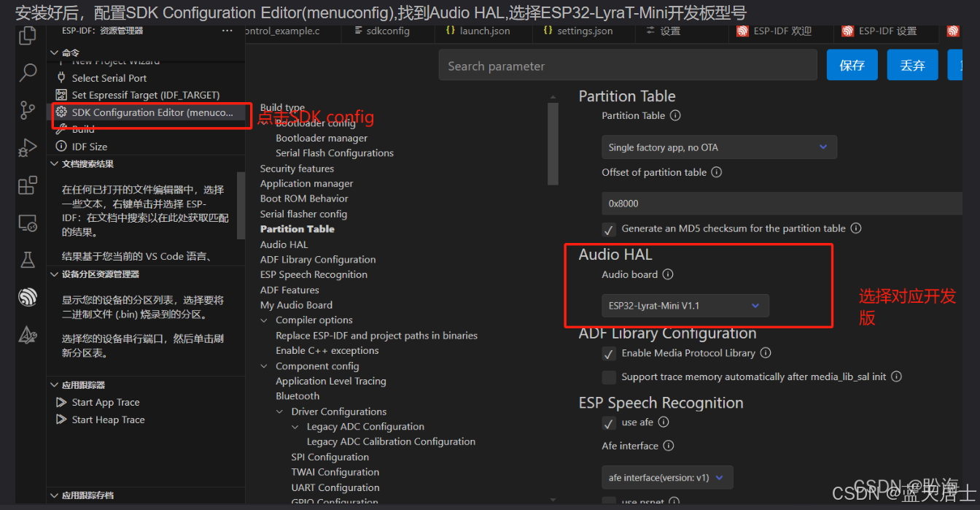Open the afe interface version dropdown
The height and width of the screenshot is (510, 980).
click(667, 478)
